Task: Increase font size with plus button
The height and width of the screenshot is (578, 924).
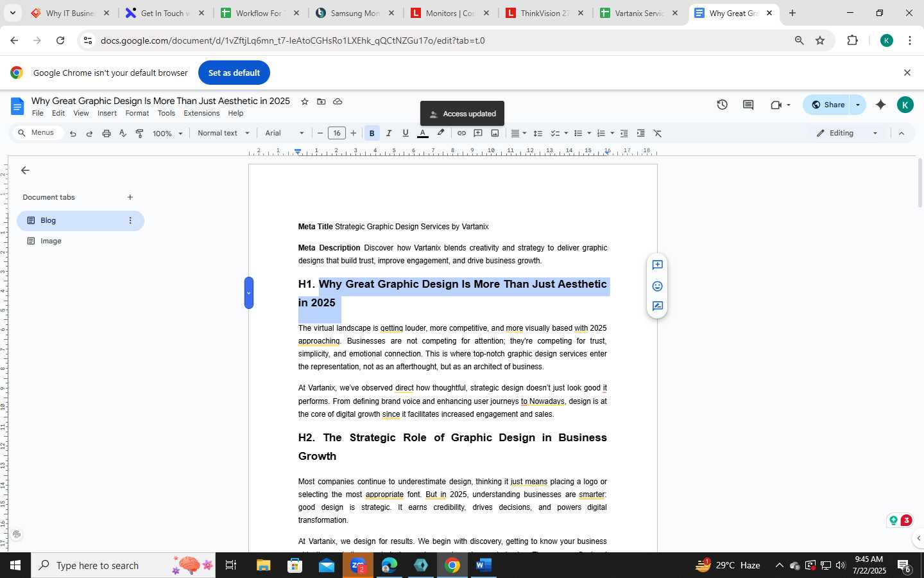Action: coord(354,134)
